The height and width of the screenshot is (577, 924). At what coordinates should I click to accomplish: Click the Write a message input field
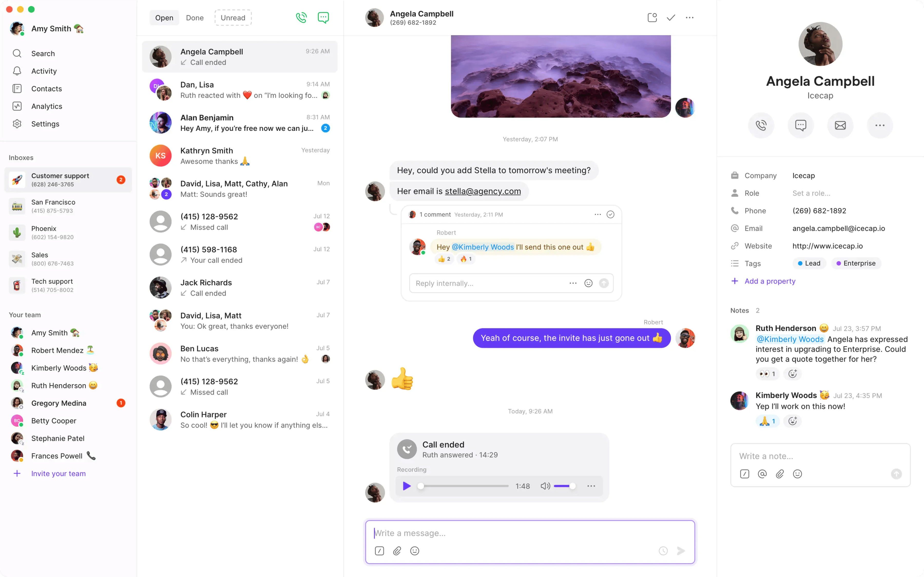(x=529, y=532)
